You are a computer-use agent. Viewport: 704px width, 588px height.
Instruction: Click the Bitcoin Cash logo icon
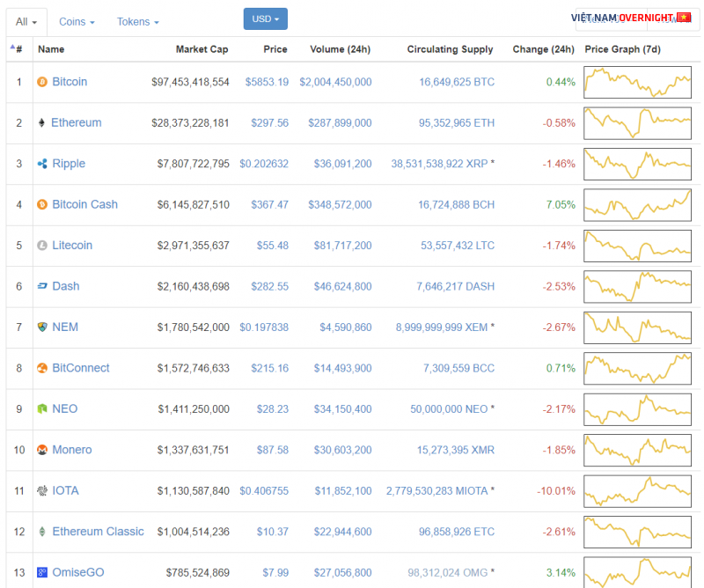(x=42, y=204)
